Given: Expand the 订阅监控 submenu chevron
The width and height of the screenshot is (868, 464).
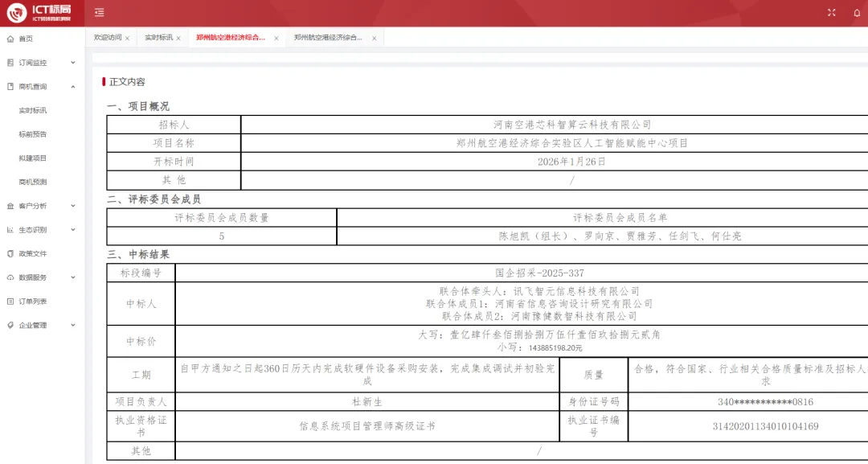Looking at the screenshot, I should pyautogui.click(x=73, y=63).
